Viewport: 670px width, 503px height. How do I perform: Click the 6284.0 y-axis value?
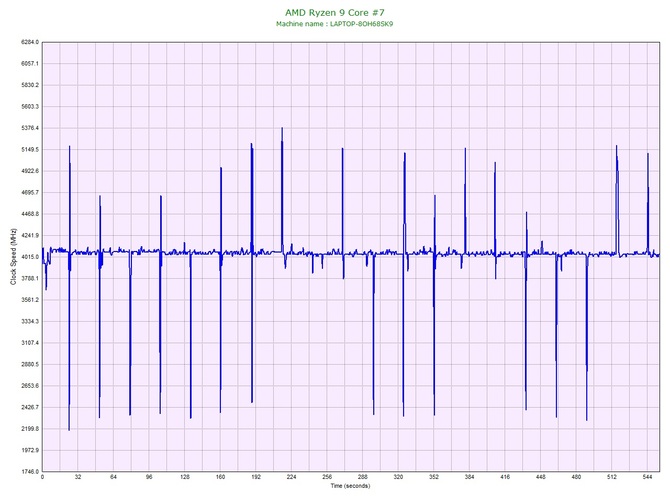tap(29, 42)
